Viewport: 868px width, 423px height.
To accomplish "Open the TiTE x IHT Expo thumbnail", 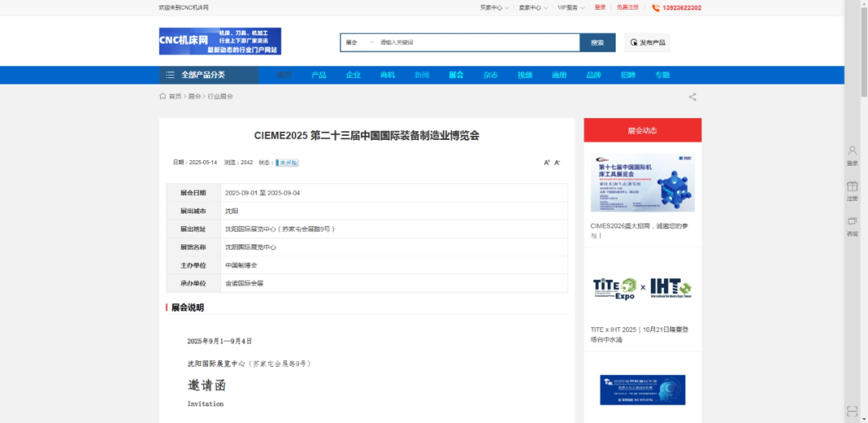I will (x=642, y=288).
